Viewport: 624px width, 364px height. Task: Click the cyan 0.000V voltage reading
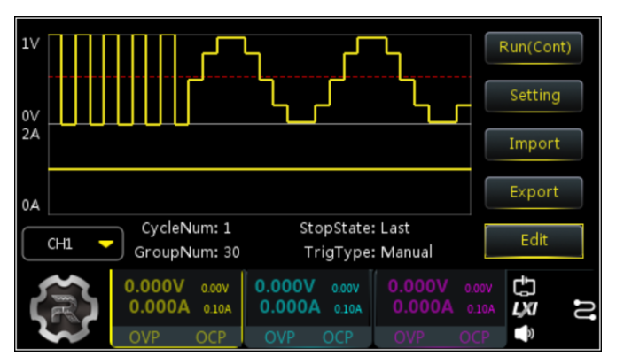(x=285, y=286)
